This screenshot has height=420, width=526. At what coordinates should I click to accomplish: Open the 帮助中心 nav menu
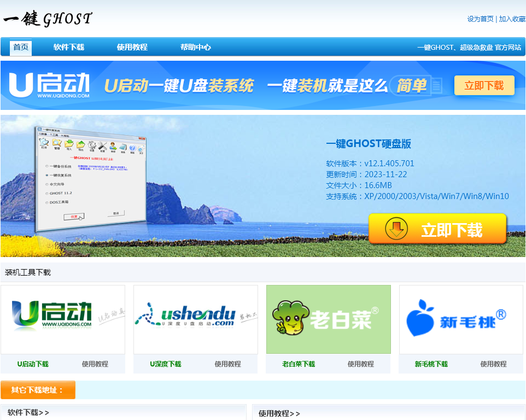point(196,47)
